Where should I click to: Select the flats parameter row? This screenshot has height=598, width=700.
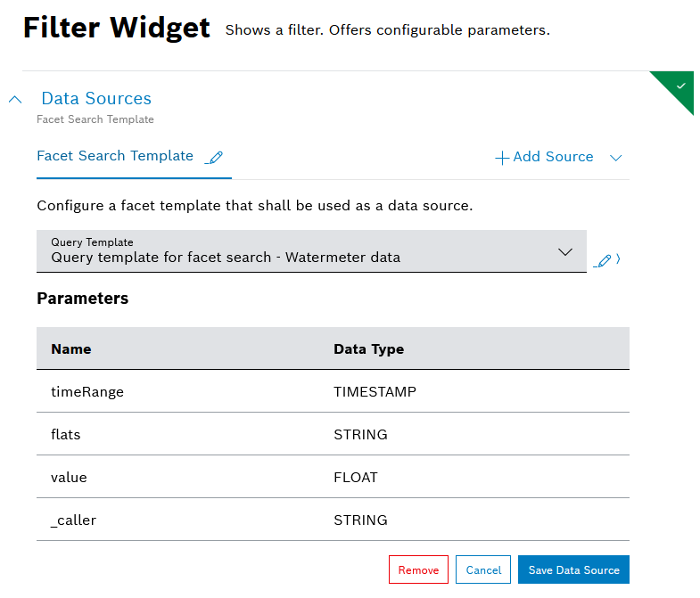(x=333, y=435)
